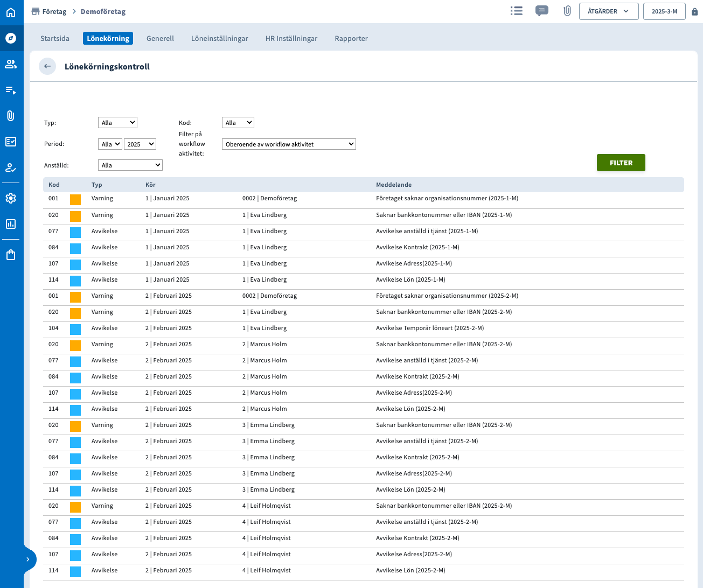Viewport: 703px width, 588px height.
Task: Open the Typ dropdown
Action: [x=117, y=123]
